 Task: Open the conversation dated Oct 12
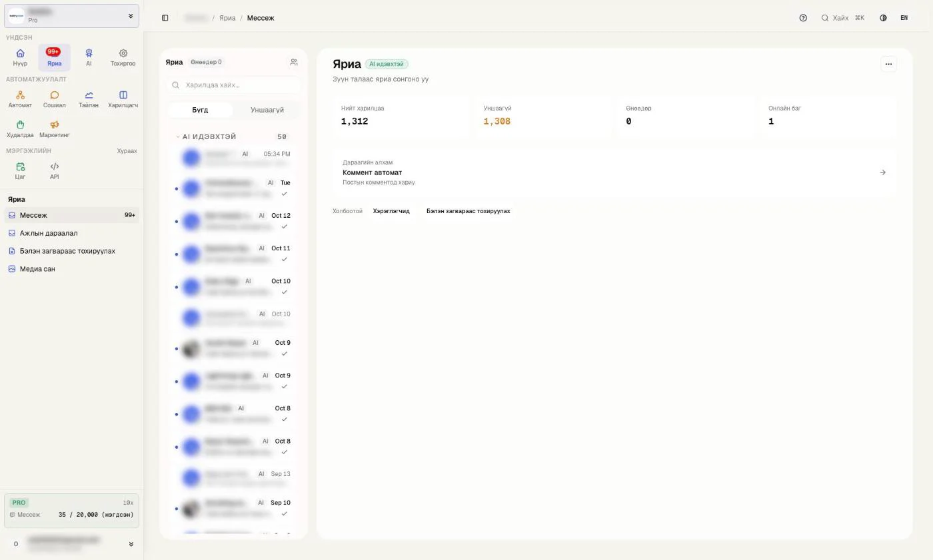click(x=233, y=221)
